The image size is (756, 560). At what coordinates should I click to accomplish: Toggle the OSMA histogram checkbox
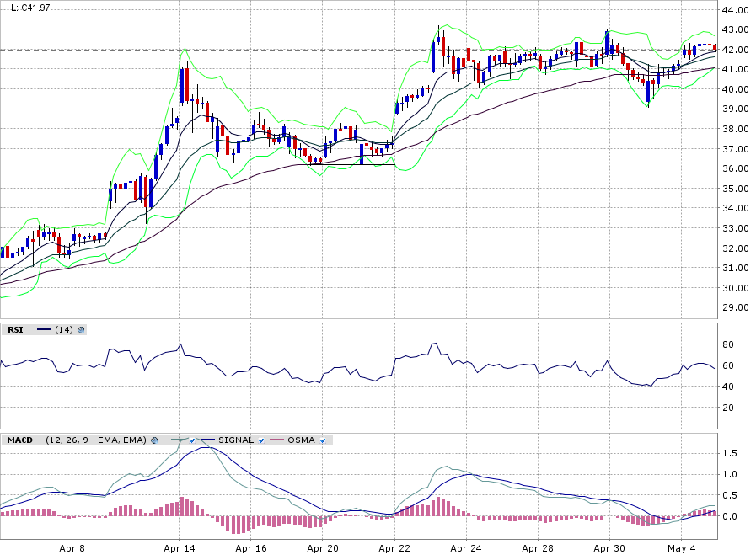tap(322, 440)
